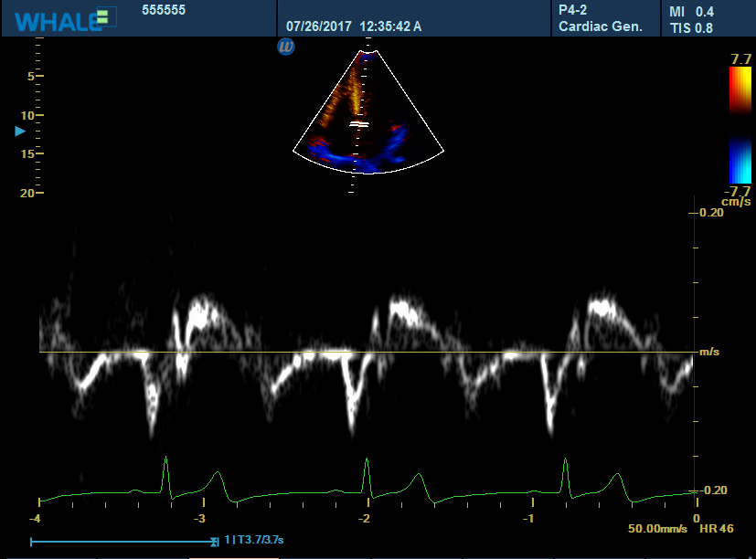The image size is (756, 559).
Task: Click the -7.7 cm/s color scale value
Action: point(737,196)
